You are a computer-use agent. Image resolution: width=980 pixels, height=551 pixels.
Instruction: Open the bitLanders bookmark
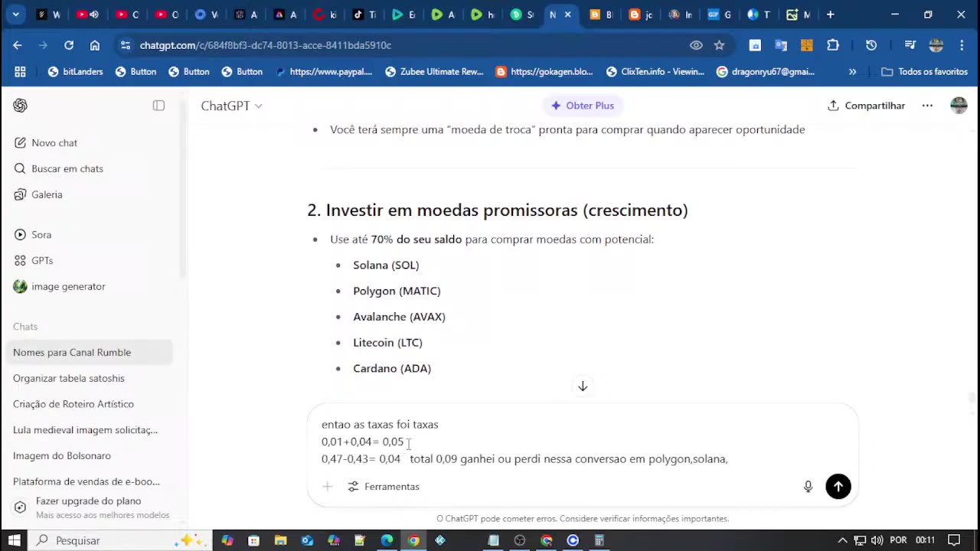point(75,72)
